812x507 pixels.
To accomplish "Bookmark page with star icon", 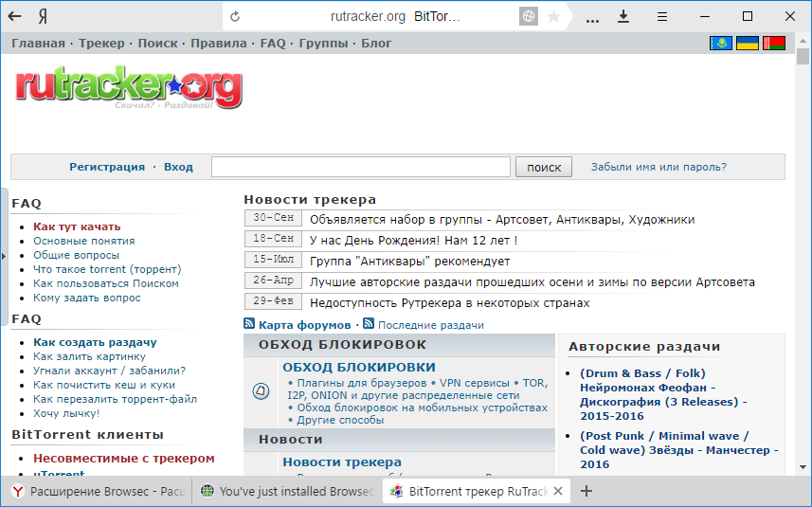I will pos(554,16).
